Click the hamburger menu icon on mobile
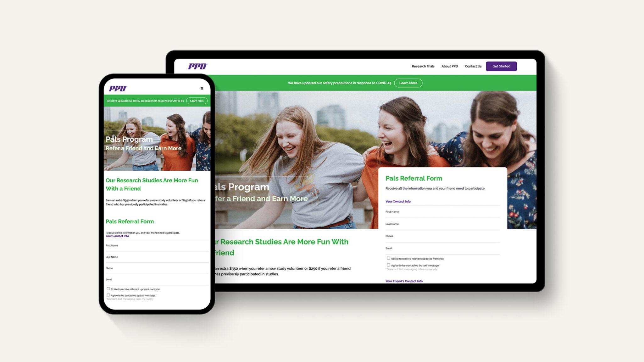 point(201,88)
